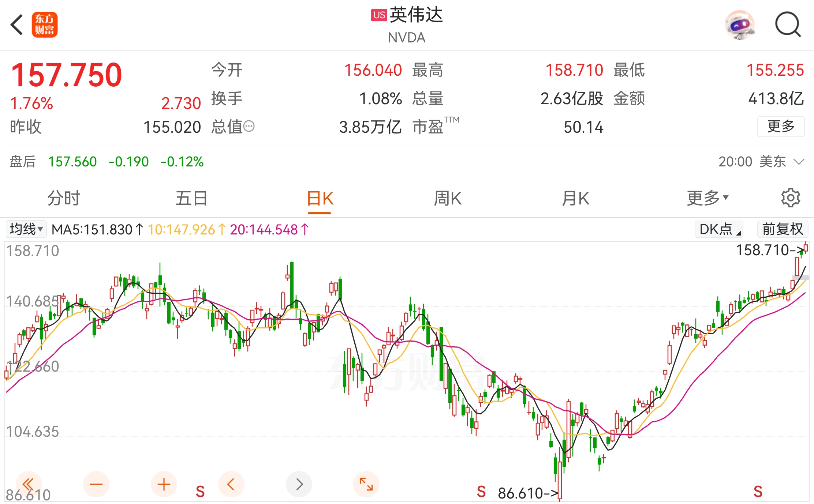Open chart settings gear icon

click(791, 198)
